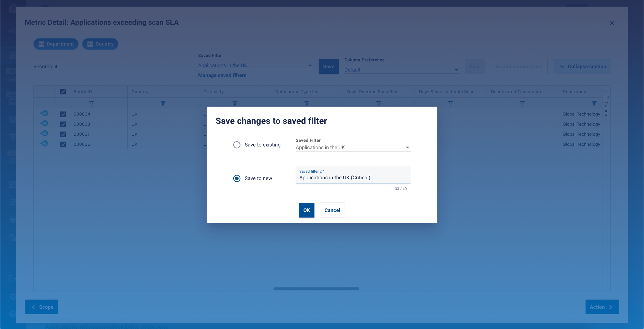Image resolution: width=644 pixels, height=329 pixels.
Task: Click the Country filter chip
Action: 100,44
